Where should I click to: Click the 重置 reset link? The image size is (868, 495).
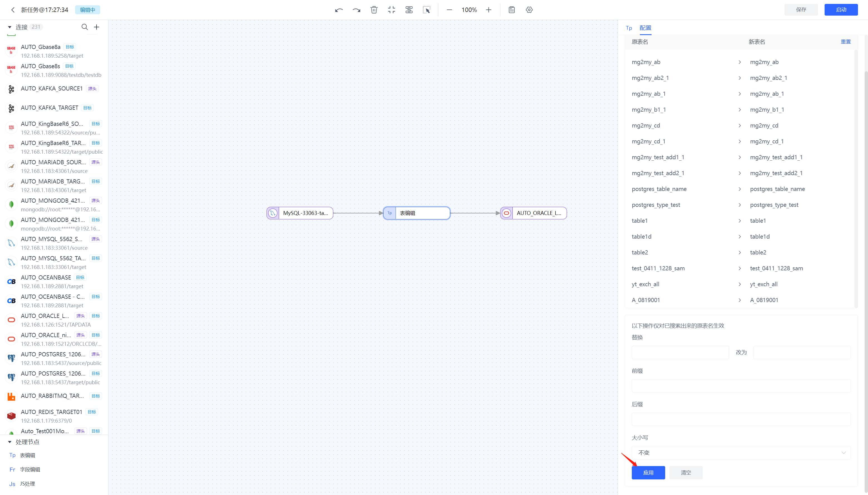[x=845, y=42]
